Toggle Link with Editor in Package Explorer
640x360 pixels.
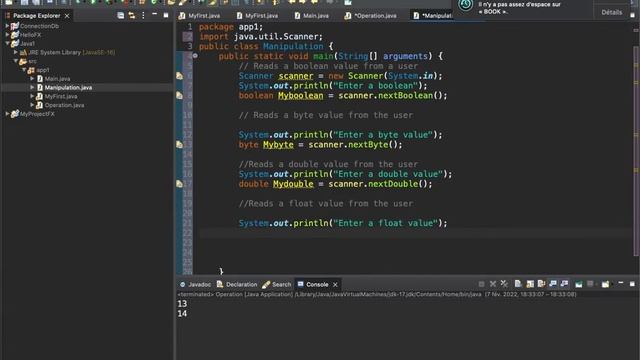coord(132,16)
